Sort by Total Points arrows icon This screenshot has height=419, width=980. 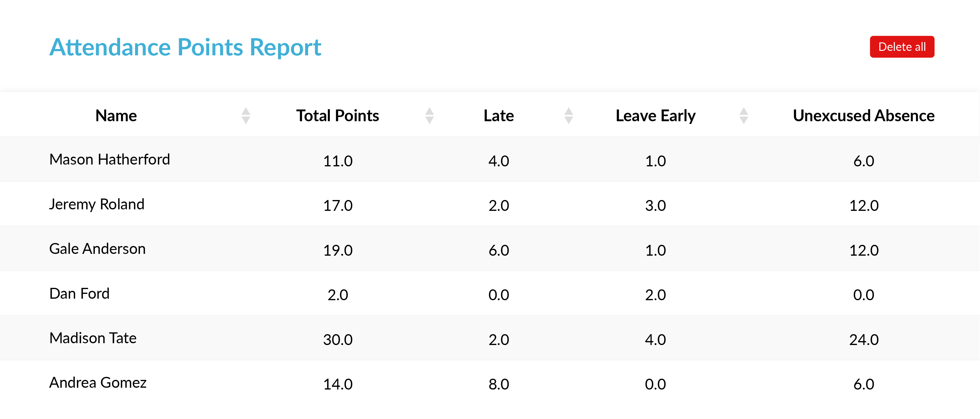(x=429, y=116)
